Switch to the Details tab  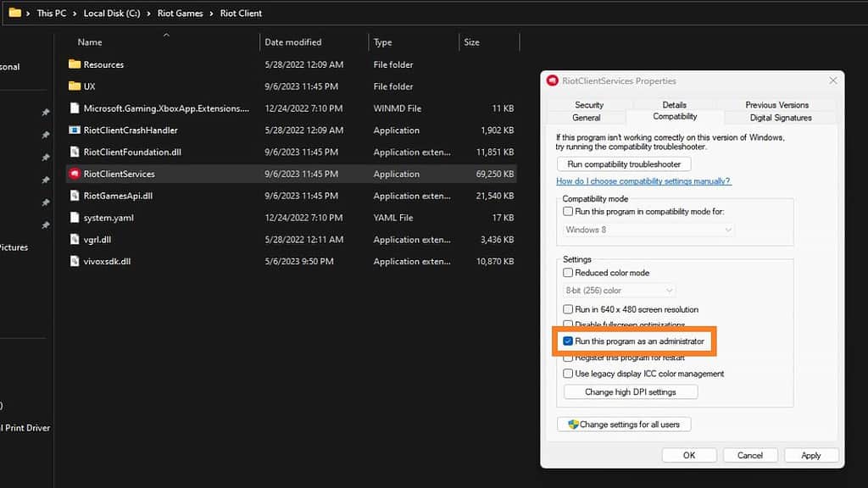674,104
